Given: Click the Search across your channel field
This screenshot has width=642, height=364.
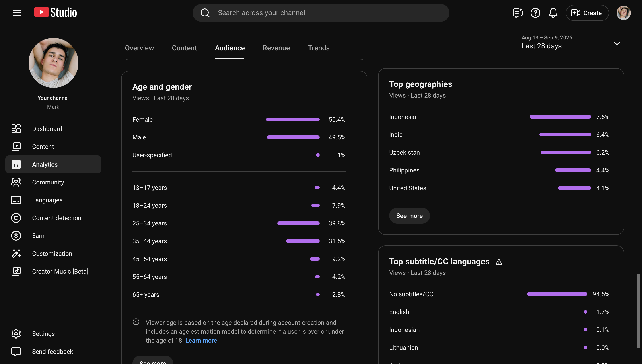Looking at the screenshot, I should pos(321,13).
